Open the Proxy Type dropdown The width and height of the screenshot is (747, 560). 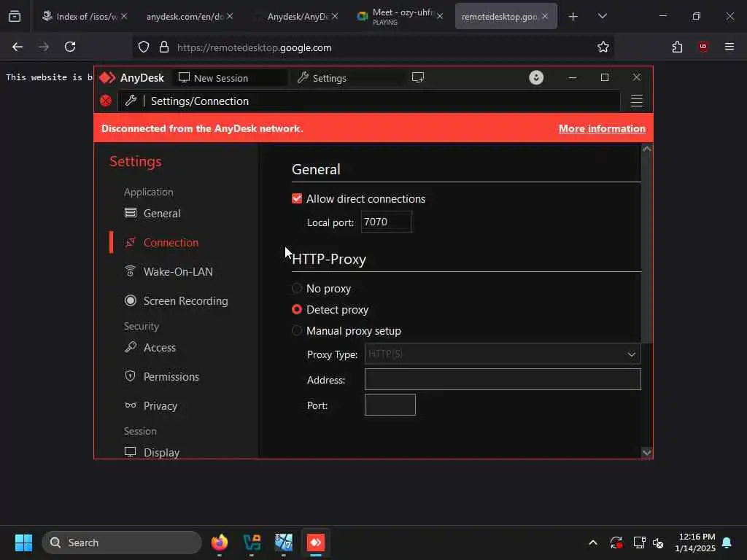(503, 354)
